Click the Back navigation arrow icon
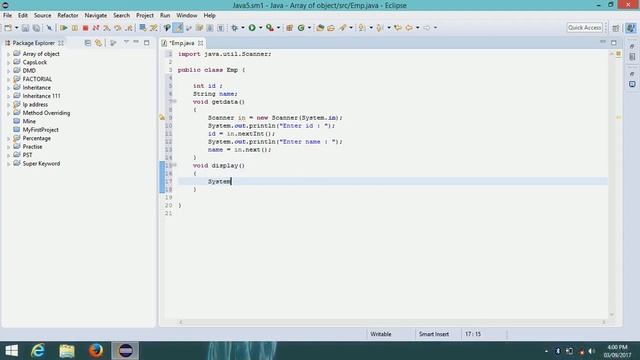 pos(409,28)
